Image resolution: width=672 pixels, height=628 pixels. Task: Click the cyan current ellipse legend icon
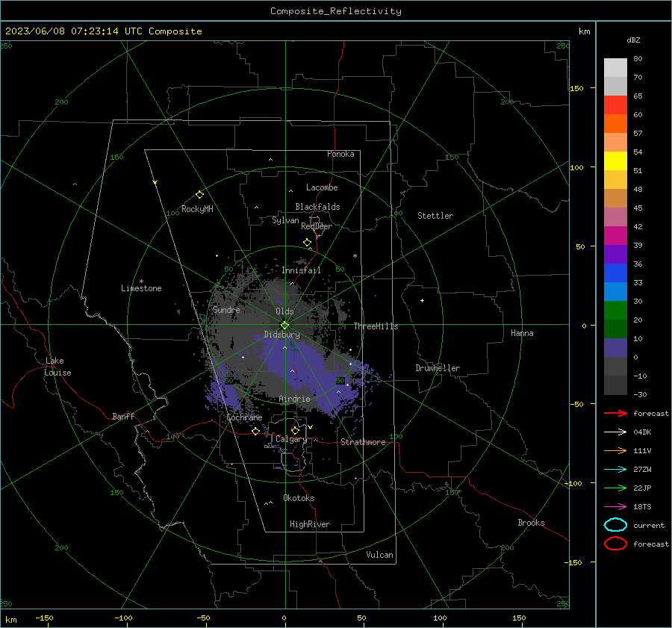tap(615, 525)
